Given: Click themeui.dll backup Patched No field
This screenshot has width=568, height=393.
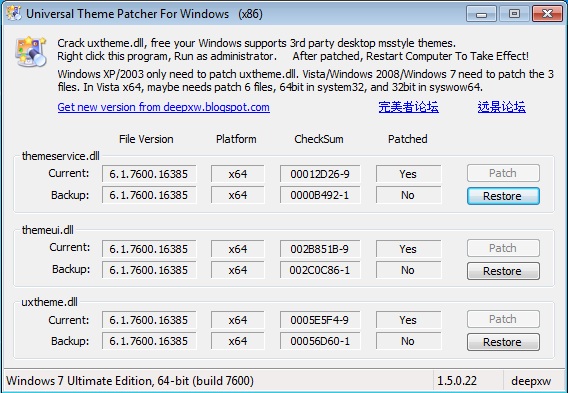Looking at the screenshot, I should [409, 270].
